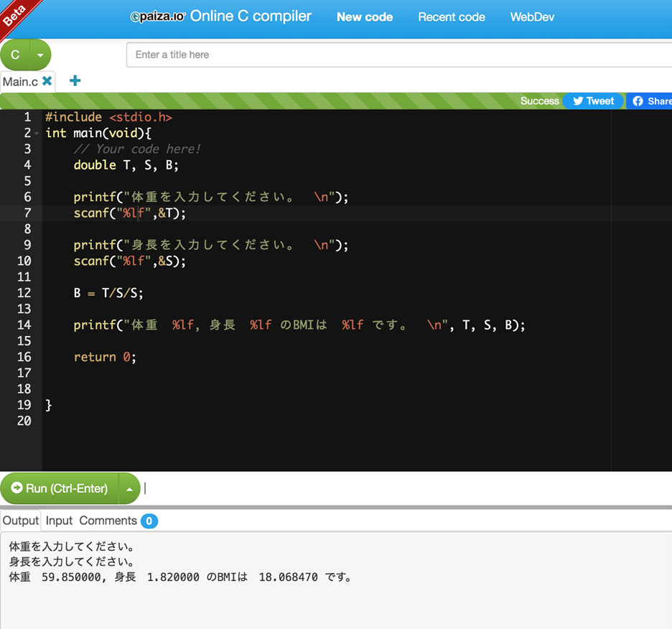This screenshot has width=672, height=629.
Task: Close the Main.c file tab
Action: [x=47, y=80]
